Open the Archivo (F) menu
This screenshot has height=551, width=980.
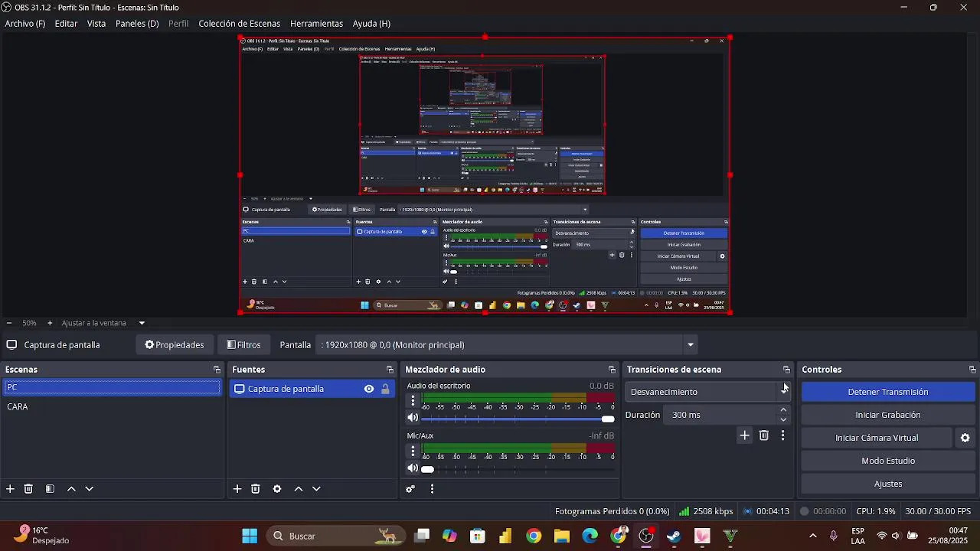tap(25, 24)
